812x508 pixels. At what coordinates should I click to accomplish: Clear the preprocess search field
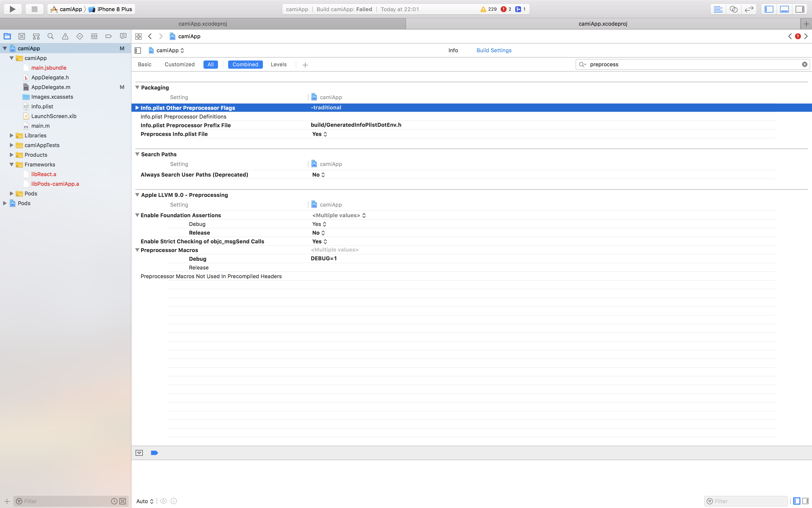point(805,65)
